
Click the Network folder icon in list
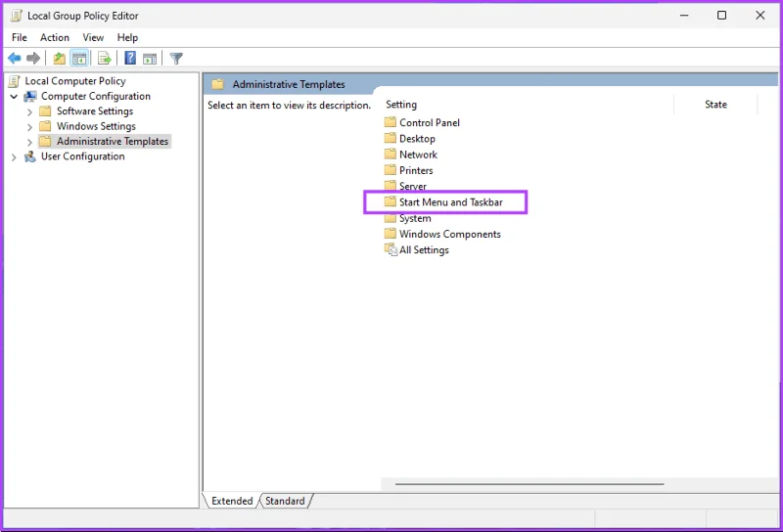pos(391,155)
